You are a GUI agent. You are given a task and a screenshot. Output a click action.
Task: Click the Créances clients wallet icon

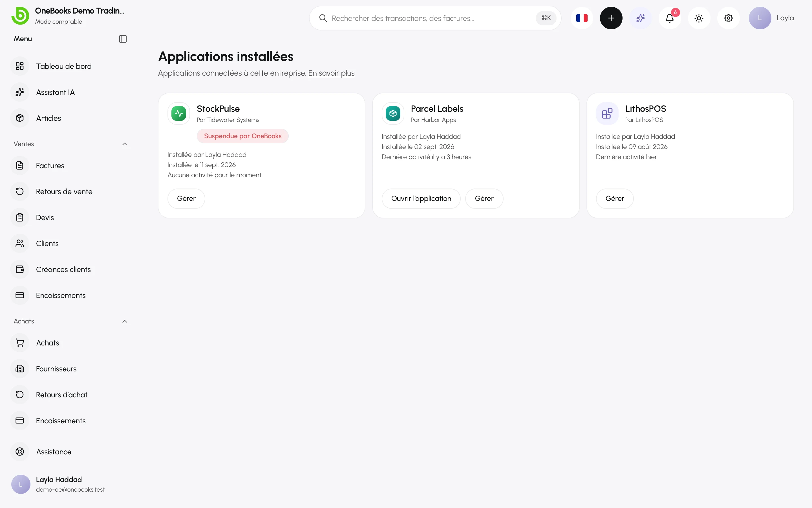click(x=20, y=270)
